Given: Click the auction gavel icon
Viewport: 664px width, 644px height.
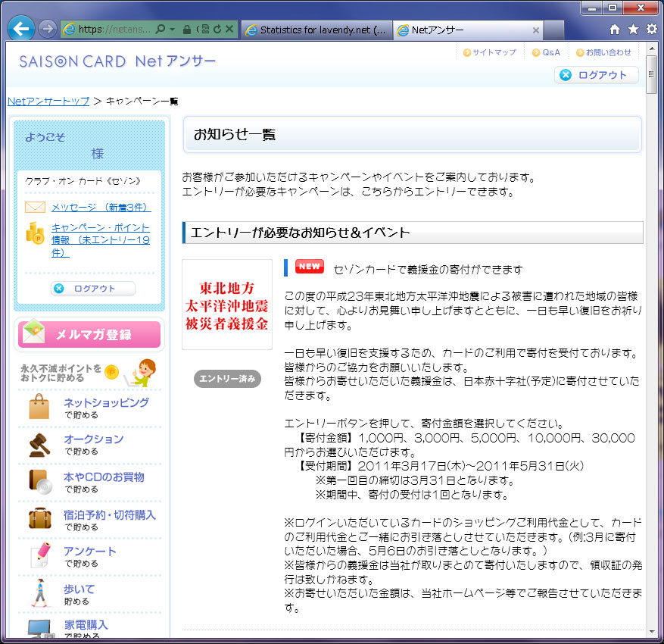Looking at the screenshot, I should point(39,445).
